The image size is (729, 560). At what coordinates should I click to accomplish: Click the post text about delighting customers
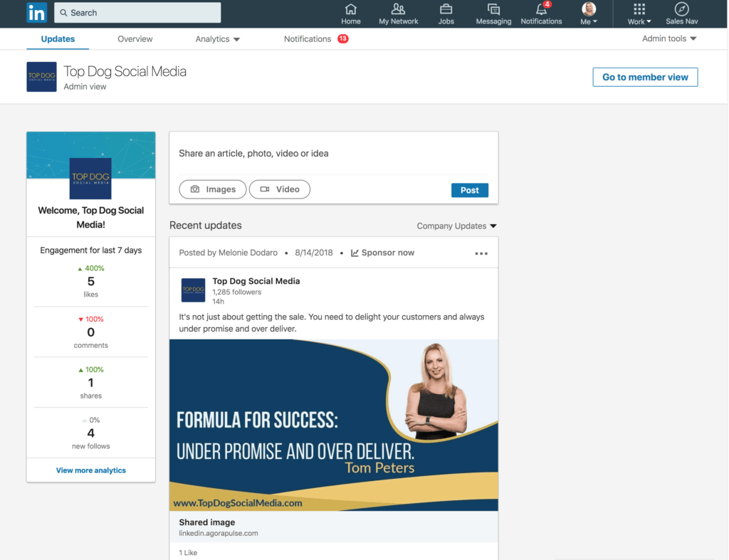(x=332, y=322)
